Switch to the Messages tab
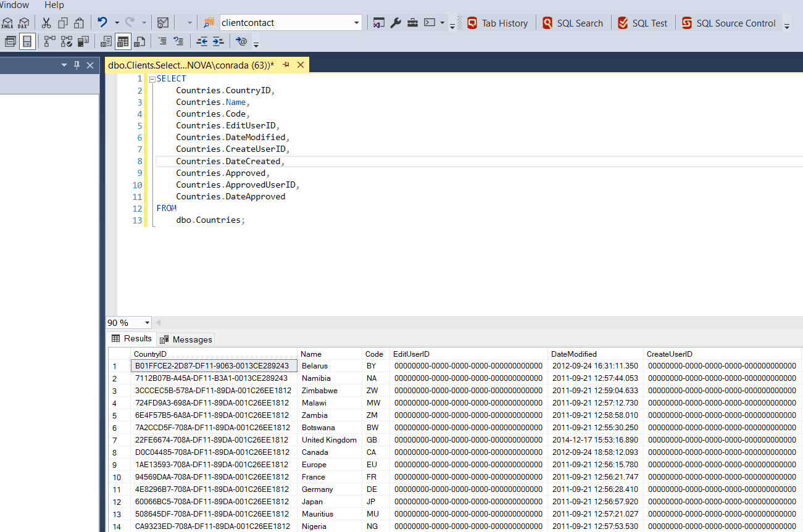This screenshot has height=532, width=803. pyautogui.click(x=186, y=339)
